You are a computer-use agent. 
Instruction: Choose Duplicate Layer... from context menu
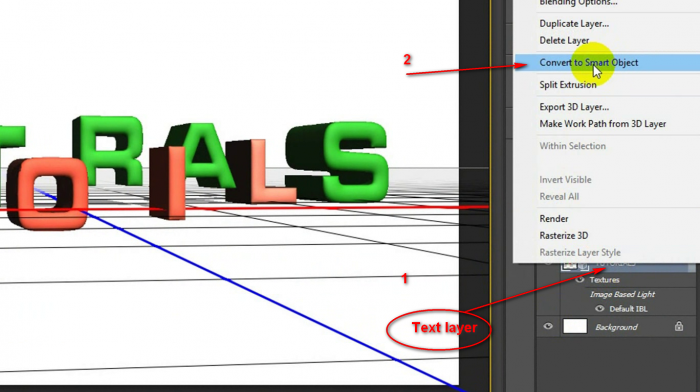pos(574,24)
